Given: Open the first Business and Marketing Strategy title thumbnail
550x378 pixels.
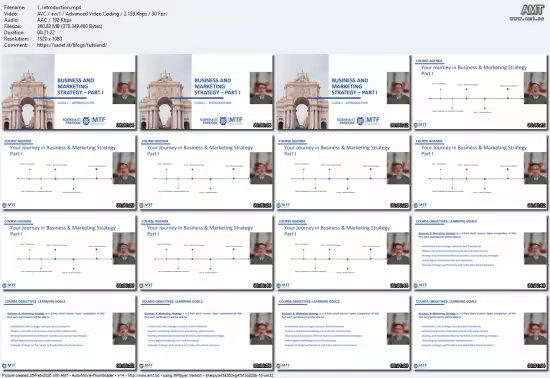Looking at the screenshot, I should point(69,92).
